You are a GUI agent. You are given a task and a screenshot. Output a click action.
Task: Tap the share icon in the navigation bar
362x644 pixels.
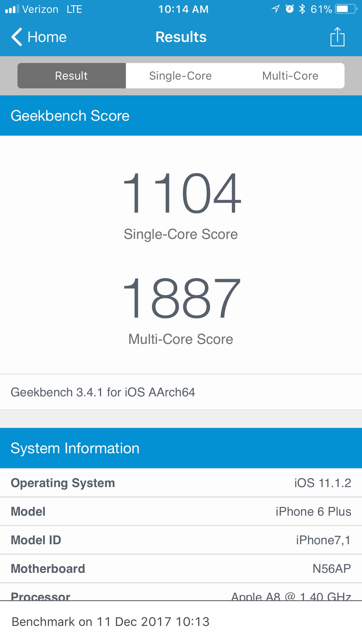[x=337, y=37]
